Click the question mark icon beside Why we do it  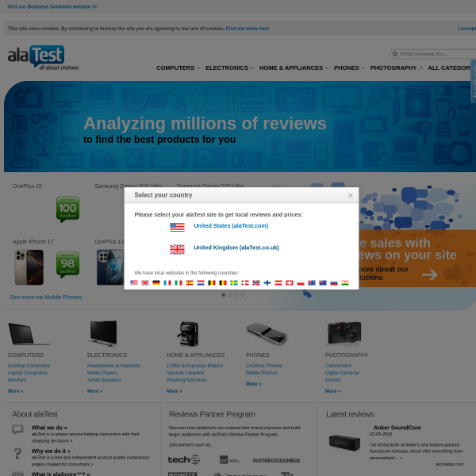[x=17, y=453]
